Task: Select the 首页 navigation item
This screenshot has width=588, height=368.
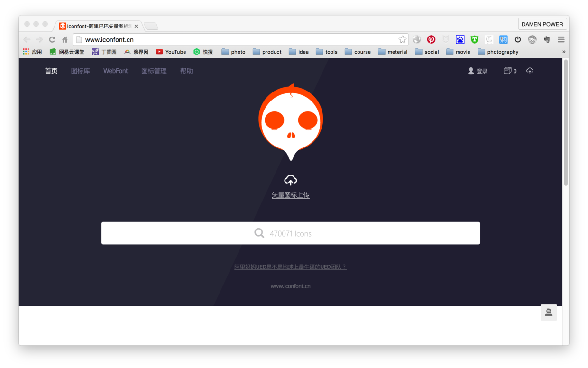Action: point(51,71)
